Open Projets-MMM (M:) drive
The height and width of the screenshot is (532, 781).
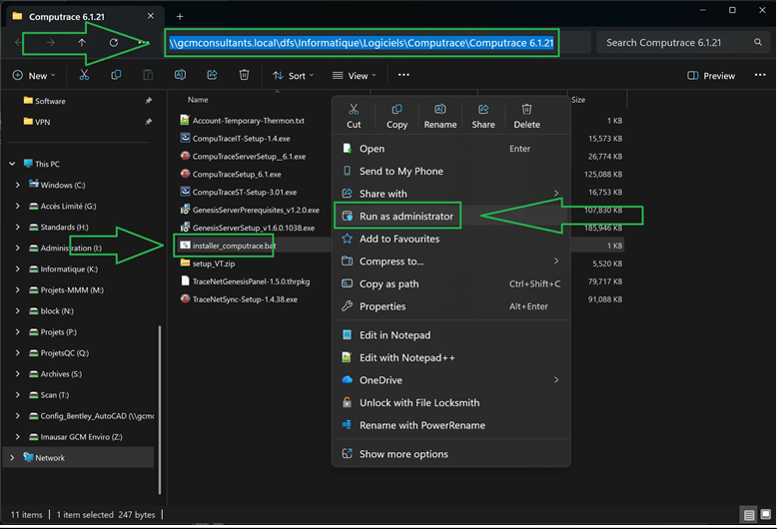[66, 289]
